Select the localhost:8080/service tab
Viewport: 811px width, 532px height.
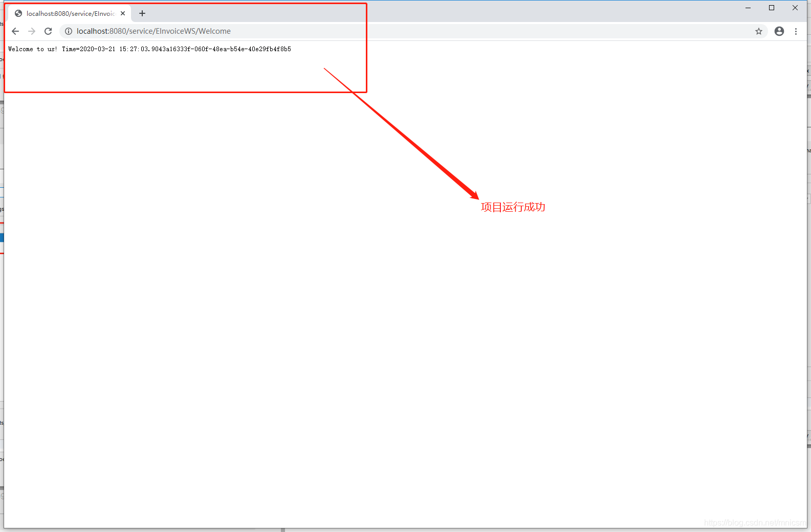pyautogui.click(x=70, y=13)
